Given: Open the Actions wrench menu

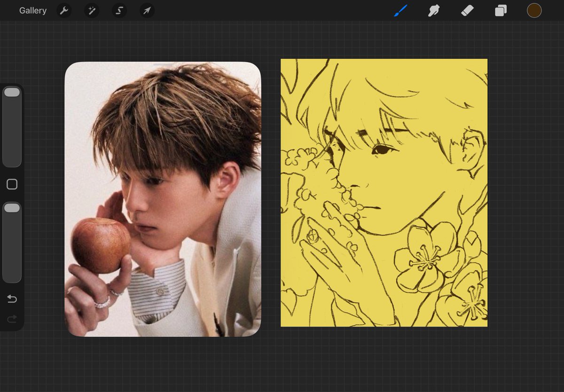Looking at the screenshot, I should click(x=64, y=10).
